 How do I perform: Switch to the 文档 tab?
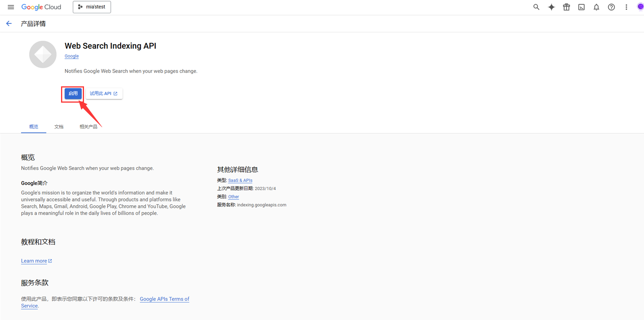[x=59, y=127]
